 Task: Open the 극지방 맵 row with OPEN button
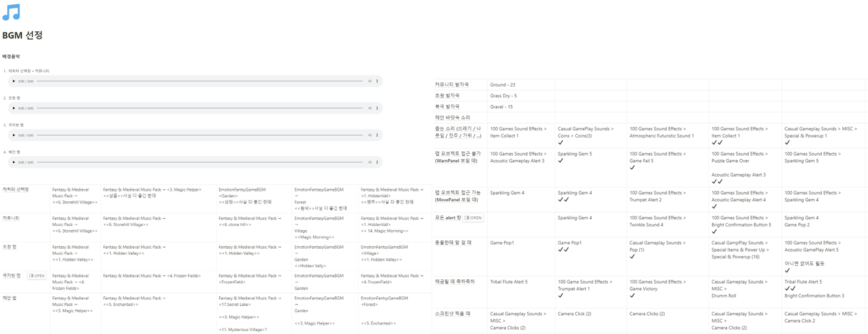tap(37, 276)
